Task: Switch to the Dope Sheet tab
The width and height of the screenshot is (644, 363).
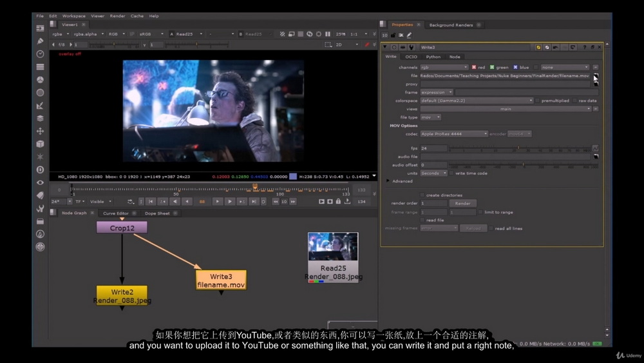Action: [157, 213]
